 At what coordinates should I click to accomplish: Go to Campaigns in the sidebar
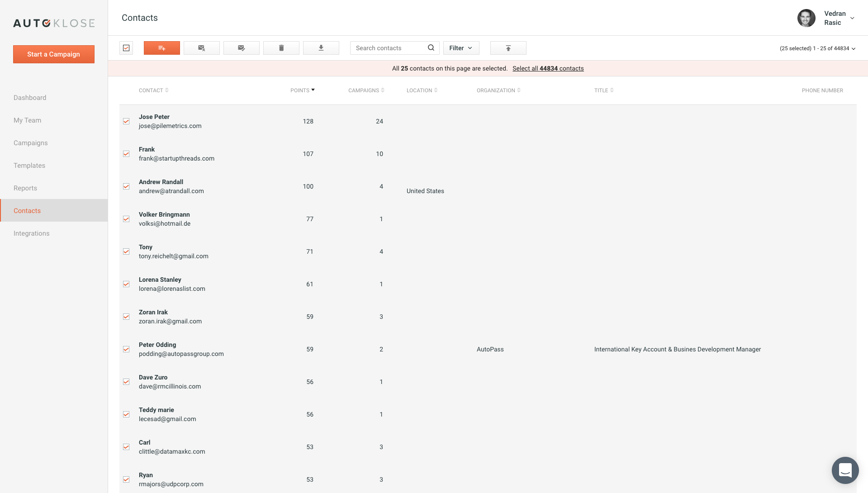click(x=30, y=143)
